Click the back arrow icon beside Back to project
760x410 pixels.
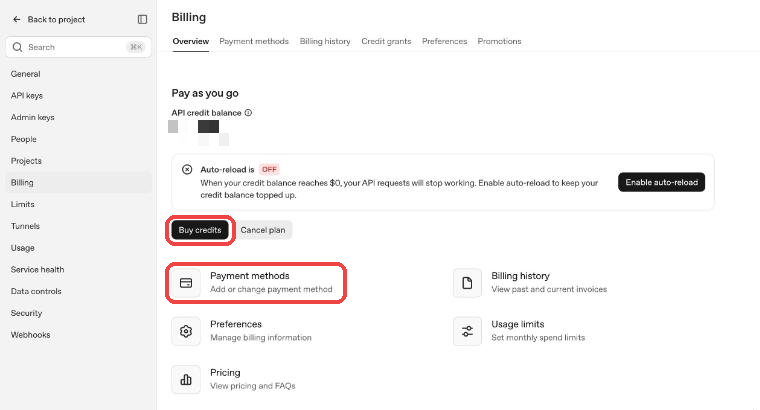tap(17, 19)
